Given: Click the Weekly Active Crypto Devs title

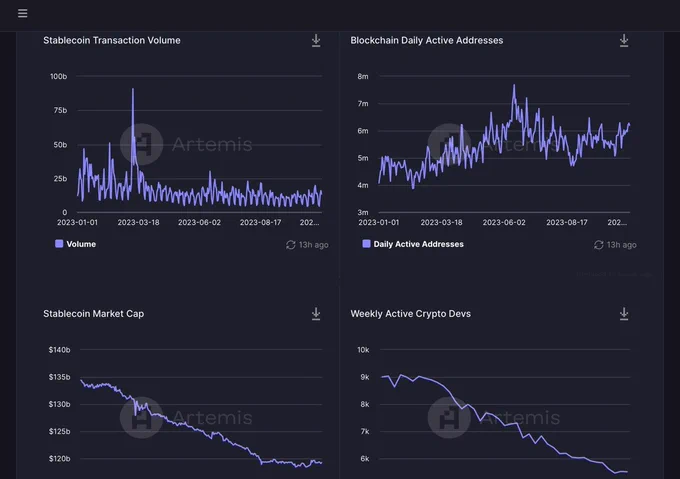Looking at the screenshot, I should [x=411, y=313].
